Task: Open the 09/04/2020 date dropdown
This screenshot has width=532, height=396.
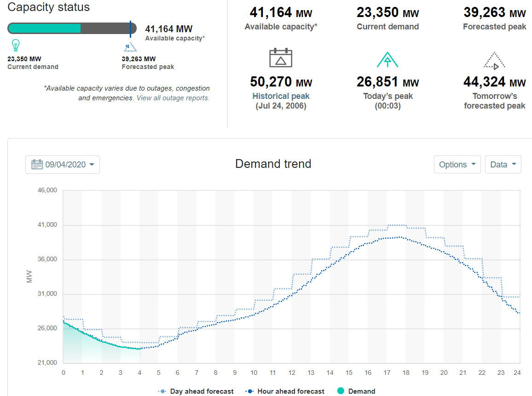Action: pos(63,165)
